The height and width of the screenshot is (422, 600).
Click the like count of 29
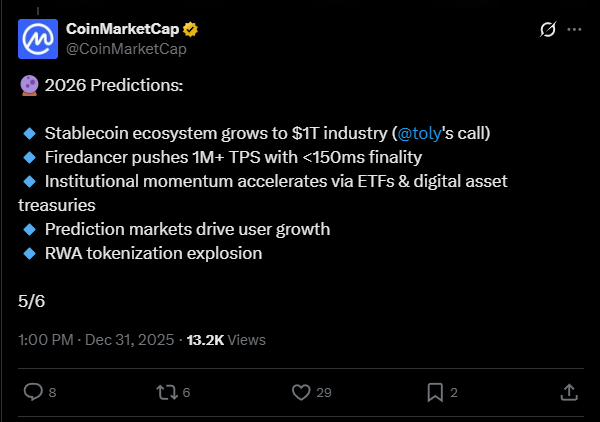[324, 393]
